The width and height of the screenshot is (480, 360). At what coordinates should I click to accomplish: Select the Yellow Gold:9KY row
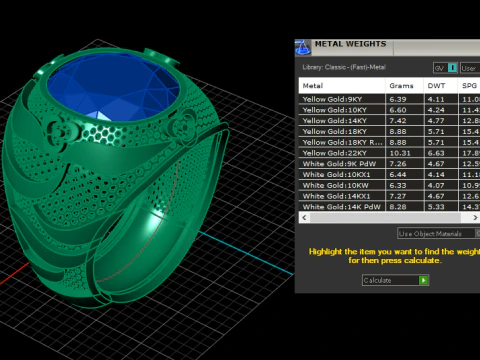389,99
